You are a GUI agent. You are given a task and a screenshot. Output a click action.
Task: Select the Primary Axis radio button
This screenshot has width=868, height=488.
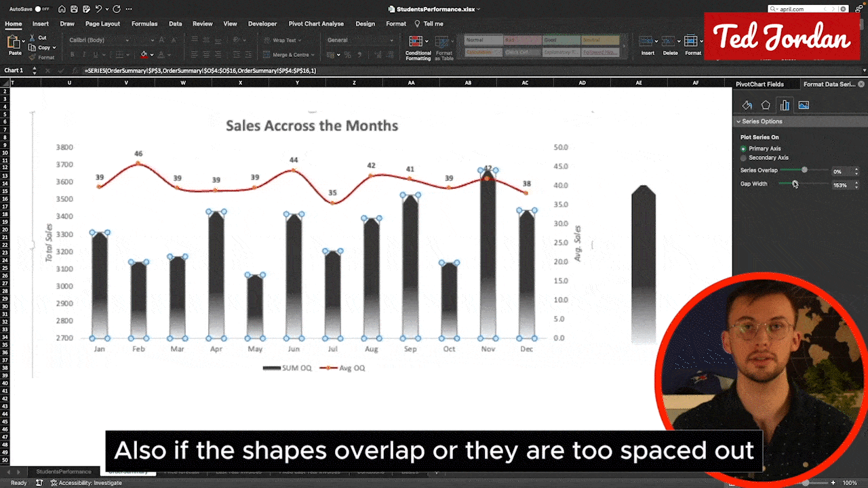pyautogui.click(x=744, y=148)
